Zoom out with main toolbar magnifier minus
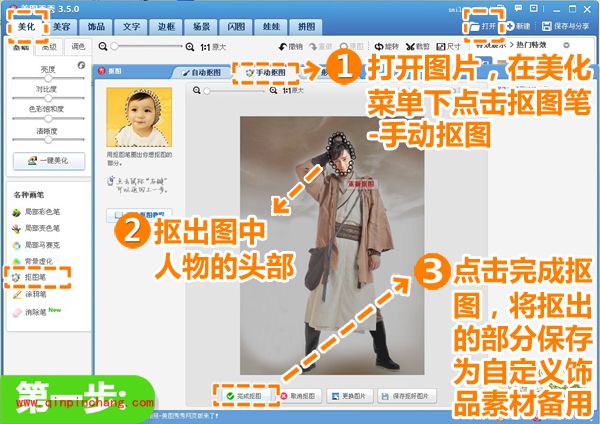The image size is (600, 424). click(103, 47)
